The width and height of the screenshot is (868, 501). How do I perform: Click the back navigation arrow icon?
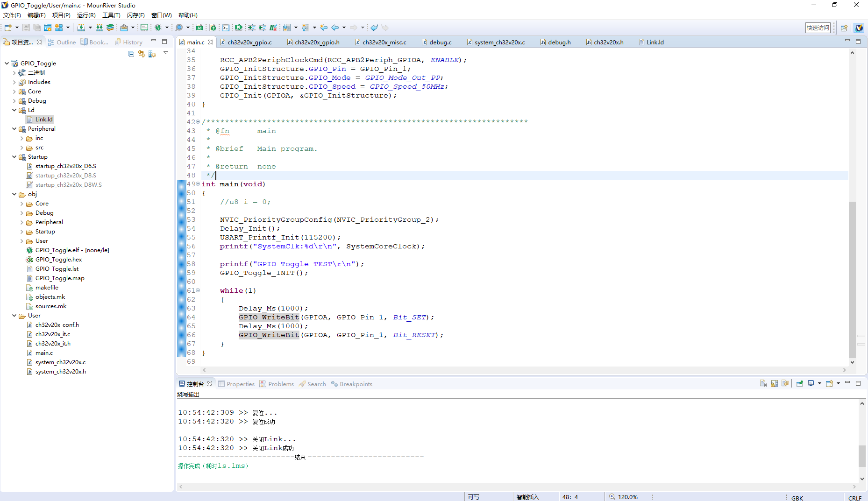point(335,28)
